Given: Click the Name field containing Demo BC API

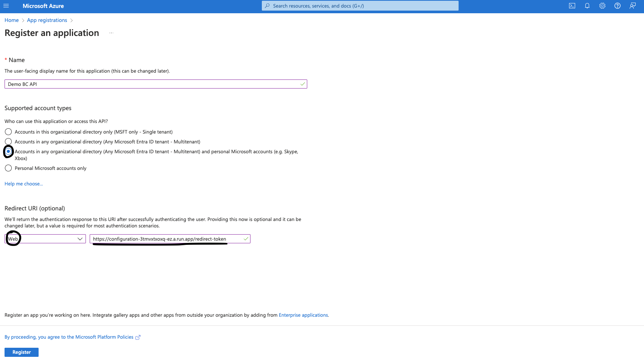Looking at the screenshot, I should [x=151, y=84].
